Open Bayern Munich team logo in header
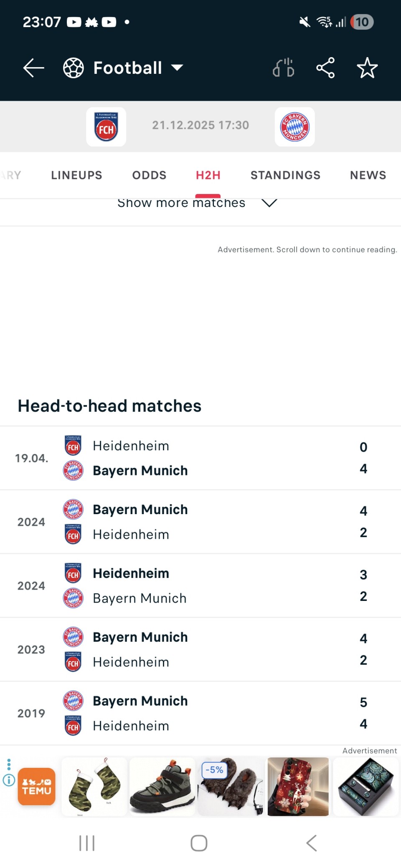This screenshot has height=868, width=401. pos(294,127)
